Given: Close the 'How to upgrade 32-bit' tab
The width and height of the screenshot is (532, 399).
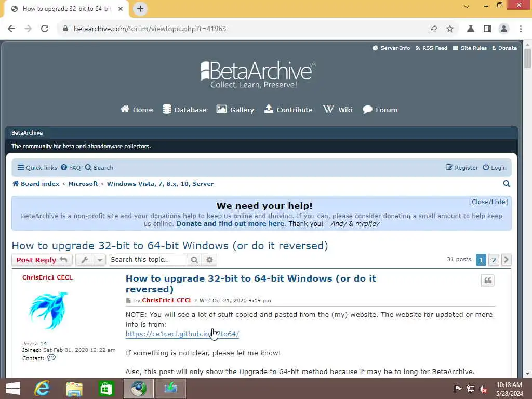Looking at the screenshot, I should pos(121,9).
